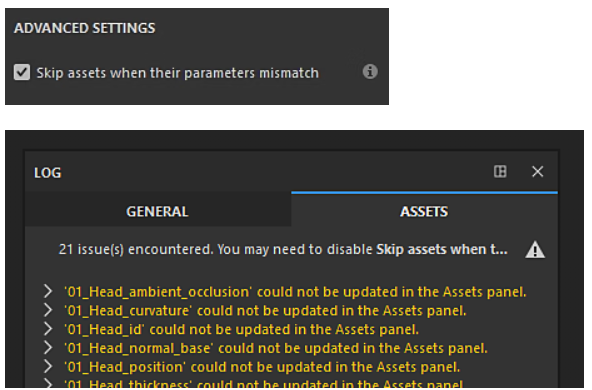Close the Log panel with the X icon
The width and height of the screenshot is (592, 390).
point(537,171)
